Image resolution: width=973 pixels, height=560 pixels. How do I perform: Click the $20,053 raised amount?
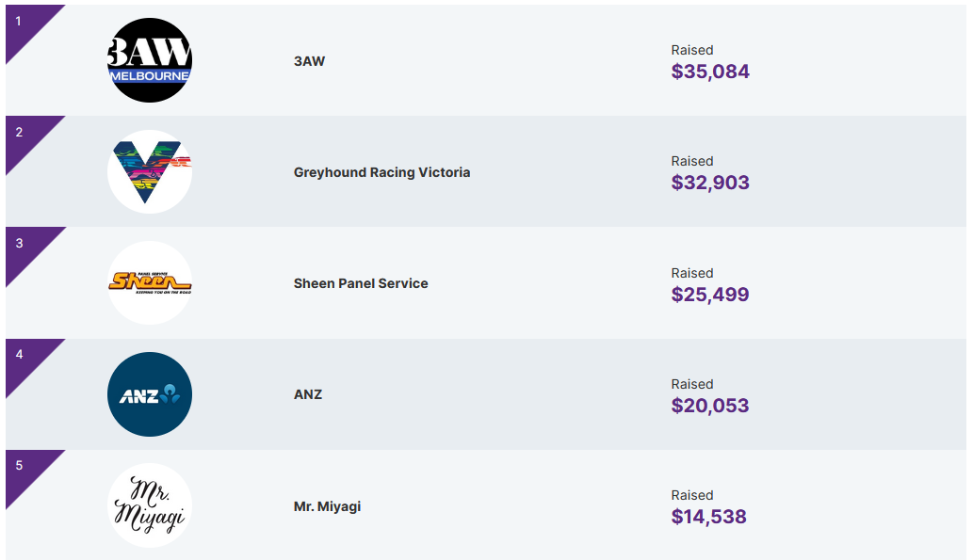click(710, 406)
